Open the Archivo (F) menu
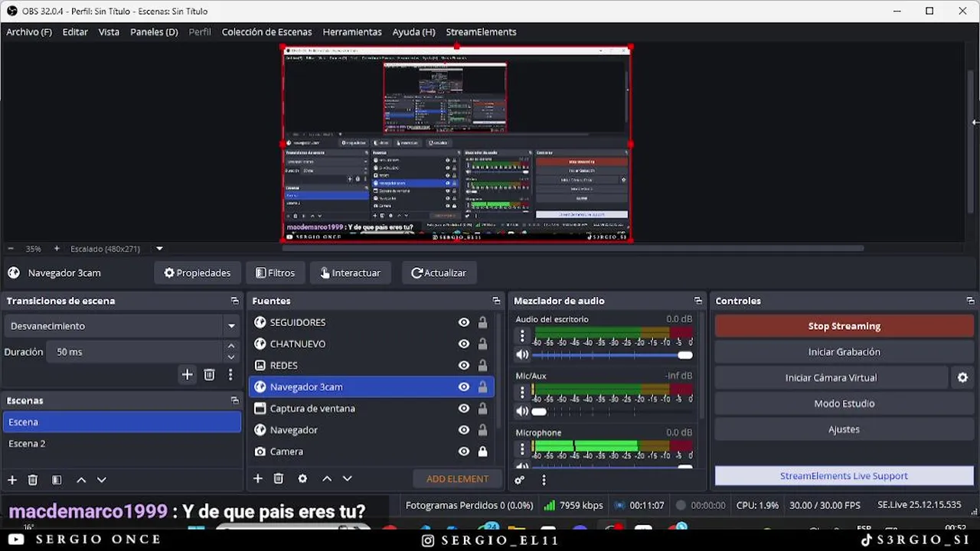The image size is (980, 551). point(29,32)
